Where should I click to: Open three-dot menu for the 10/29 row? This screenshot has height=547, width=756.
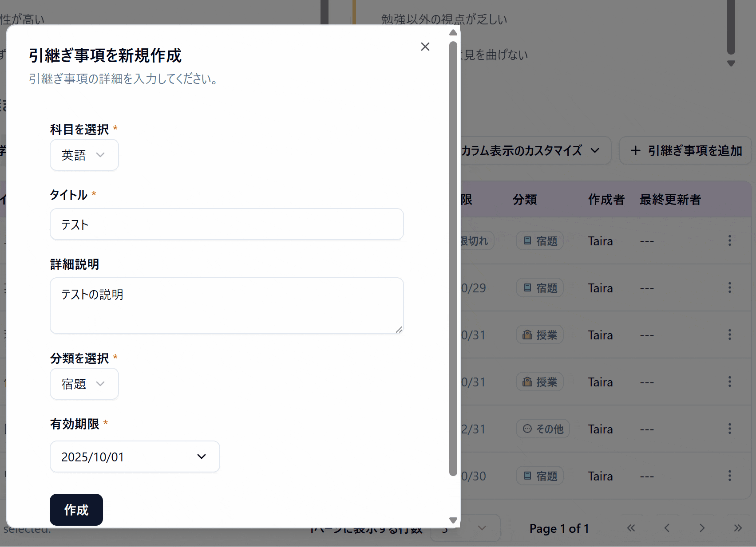tap(729, 287)
